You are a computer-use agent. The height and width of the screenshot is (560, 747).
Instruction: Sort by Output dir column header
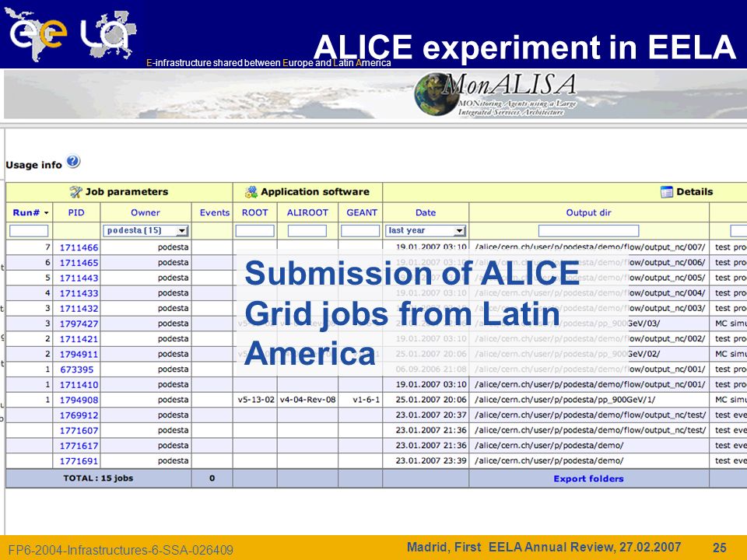point(588,212)
